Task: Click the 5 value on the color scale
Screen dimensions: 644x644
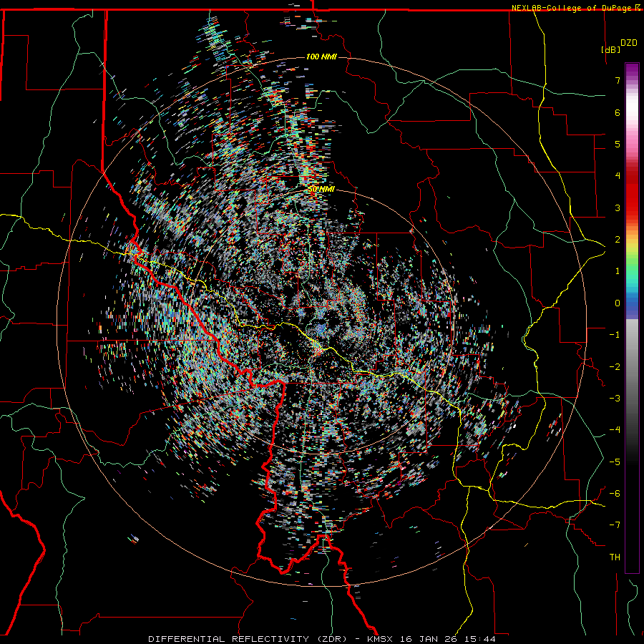Action: (x=618, y=144)
